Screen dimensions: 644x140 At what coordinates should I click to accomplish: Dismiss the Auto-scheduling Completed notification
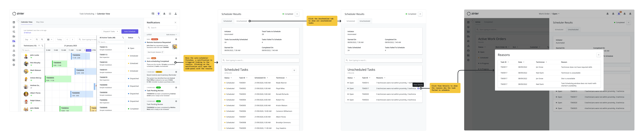click(176, 58)
